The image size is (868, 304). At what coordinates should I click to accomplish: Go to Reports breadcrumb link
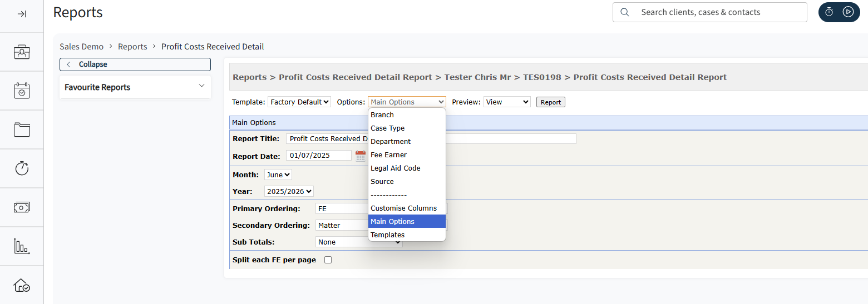pyautogui.click(x=132, y=47)
